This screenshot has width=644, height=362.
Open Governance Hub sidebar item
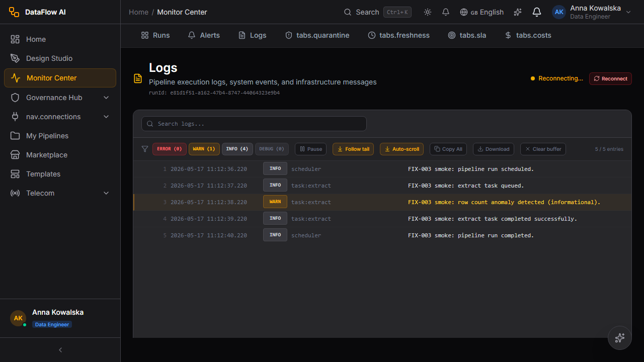[60, 98]
